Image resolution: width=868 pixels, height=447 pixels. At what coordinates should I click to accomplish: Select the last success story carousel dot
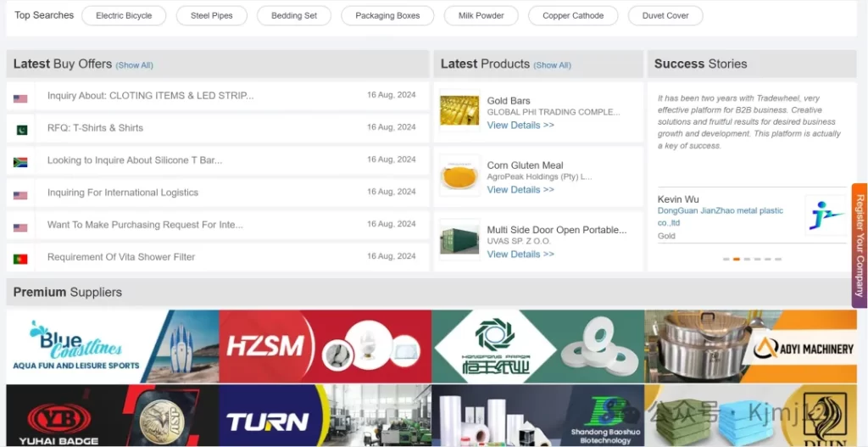click(x=778, y=259)
